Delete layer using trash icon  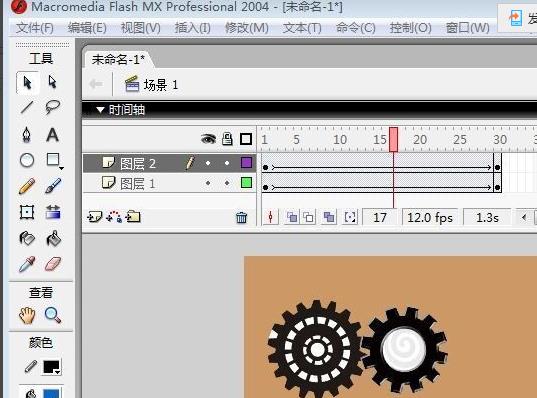(241, 217)
